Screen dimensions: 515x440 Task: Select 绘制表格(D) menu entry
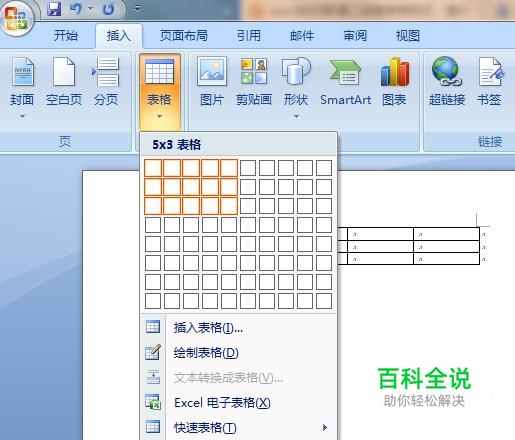coord(239,352)
